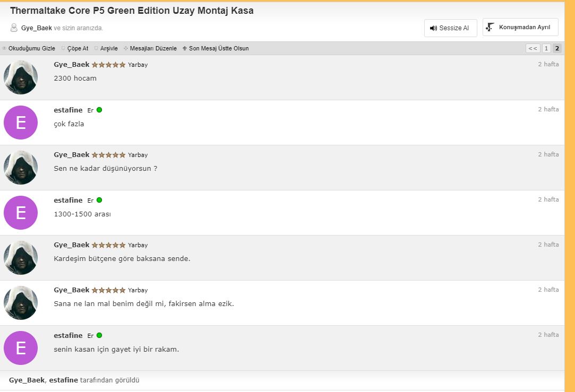The width and height of the screenshot is (575, 392).
Task: Select page 2 in pagination
Action: click(557, 48)
